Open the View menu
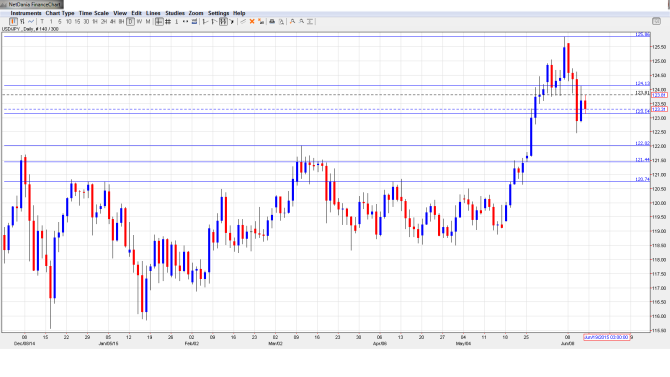670x377 pixels. (x=120, y=13)
